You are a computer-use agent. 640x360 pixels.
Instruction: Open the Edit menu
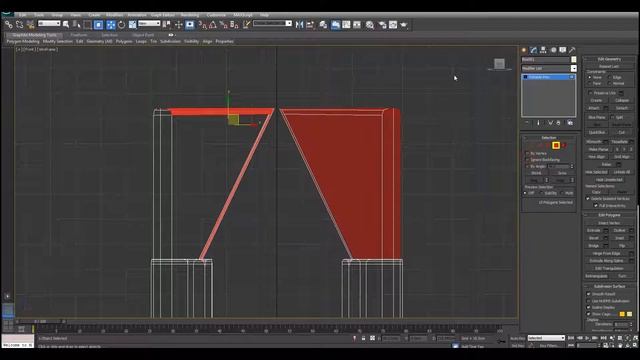pyautogui.click(x=22, y=15)
